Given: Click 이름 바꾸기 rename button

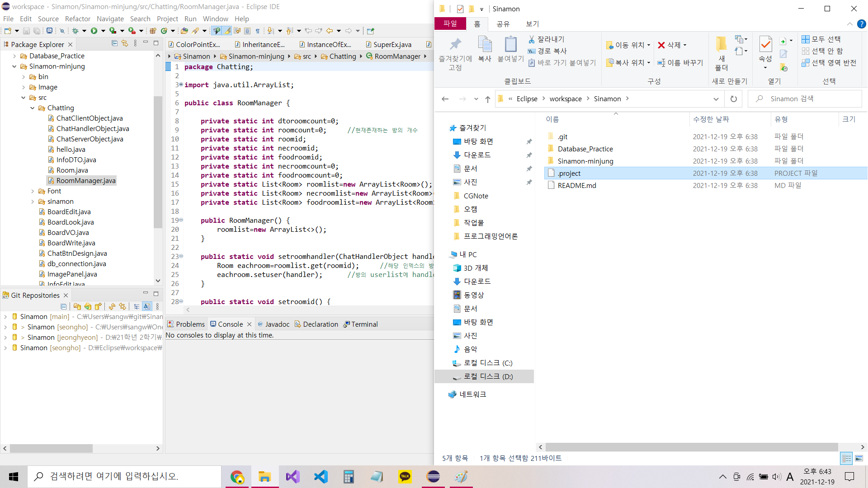Looking at the screenshot, I should [680, 62].
